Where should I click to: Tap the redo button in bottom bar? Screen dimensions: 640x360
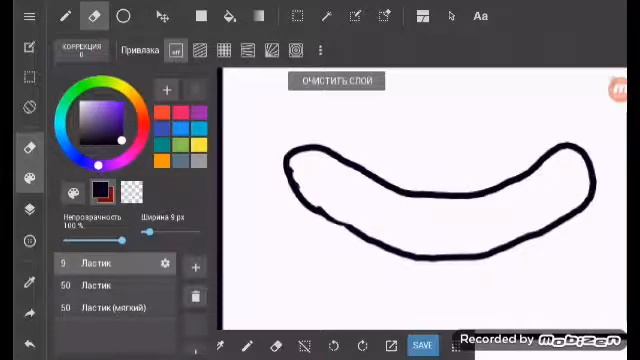tap(362, 346)
